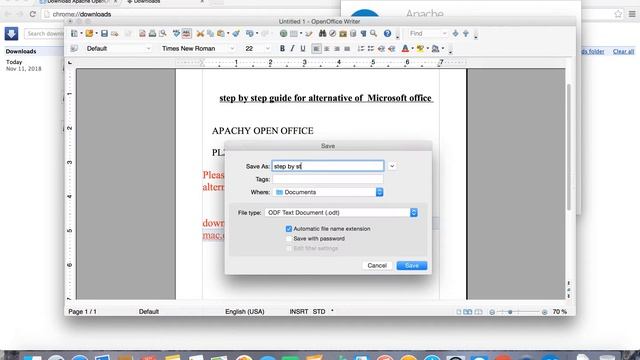Image resolution: width=640 pixels, height=360 pixels.
Task: Toggle Italic formatting
Action: (292, 49)
